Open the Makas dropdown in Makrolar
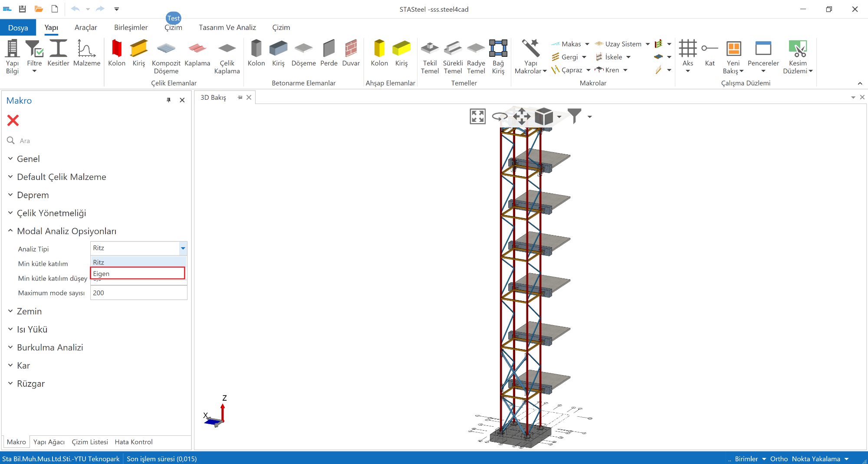 coord(587,44)
